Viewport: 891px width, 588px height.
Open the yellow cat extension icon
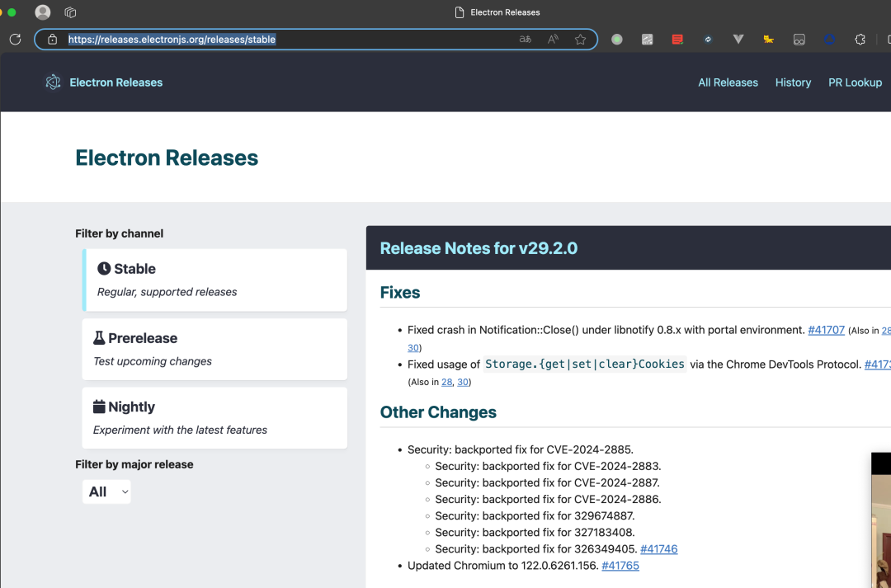(x=769, y=40)
